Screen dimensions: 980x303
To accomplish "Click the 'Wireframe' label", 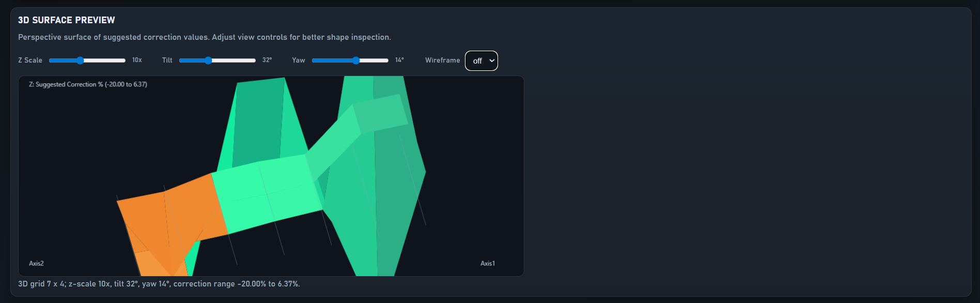I will [443, 60].
